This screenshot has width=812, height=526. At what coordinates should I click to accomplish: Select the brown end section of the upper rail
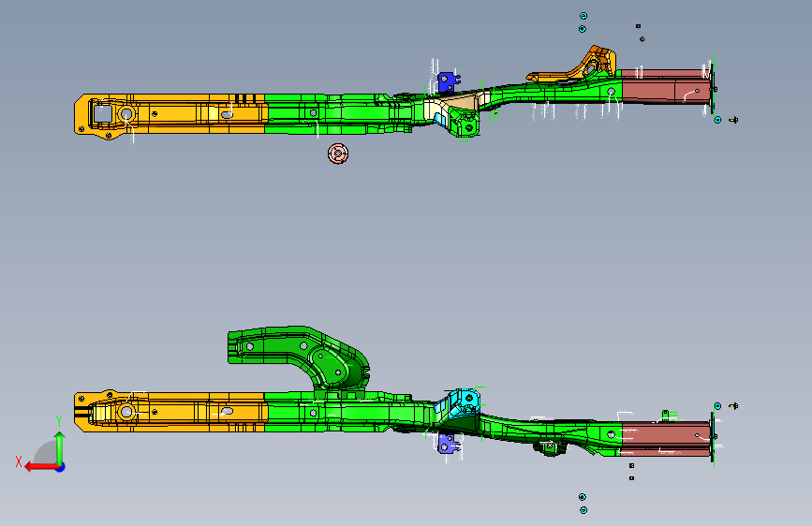click(666, 86)
